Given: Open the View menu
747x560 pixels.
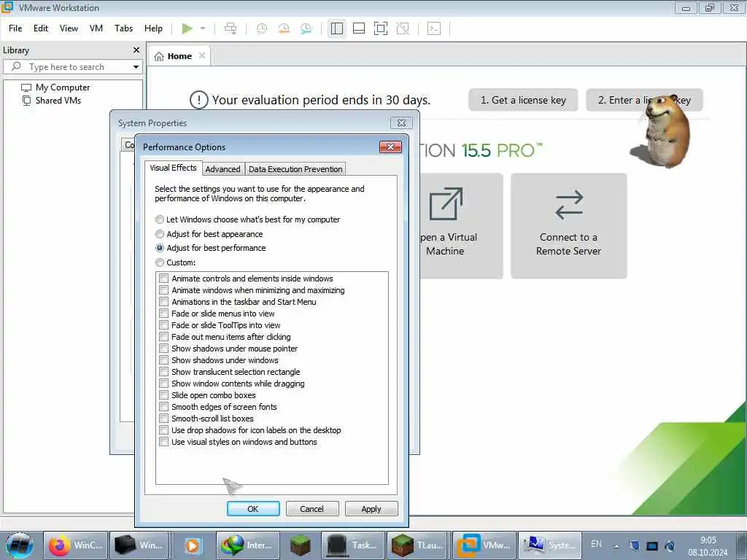Looking at the screenshot, I should click(x=69, y=28).
